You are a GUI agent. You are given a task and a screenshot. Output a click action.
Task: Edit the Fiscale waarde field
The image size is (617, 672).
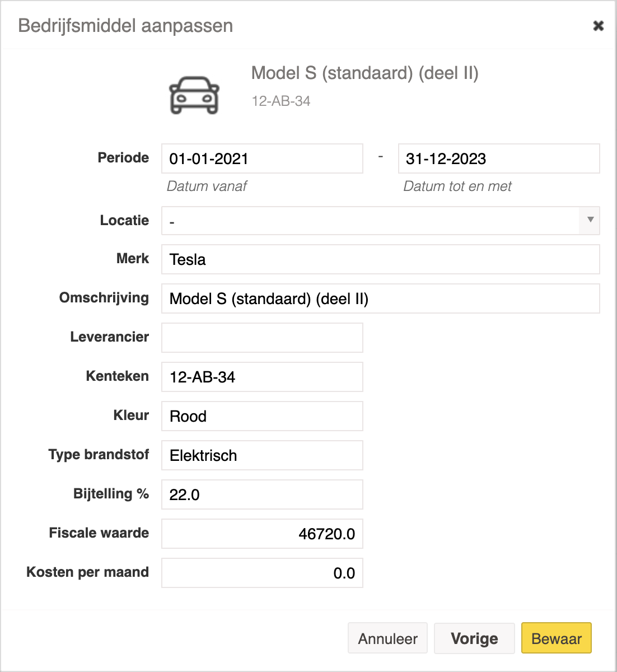coord(262,534)
